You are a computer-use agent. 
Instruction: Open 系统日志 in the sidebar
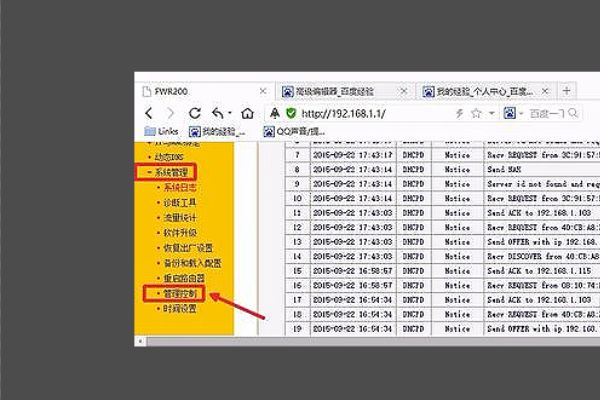click(x=182, y=187)
